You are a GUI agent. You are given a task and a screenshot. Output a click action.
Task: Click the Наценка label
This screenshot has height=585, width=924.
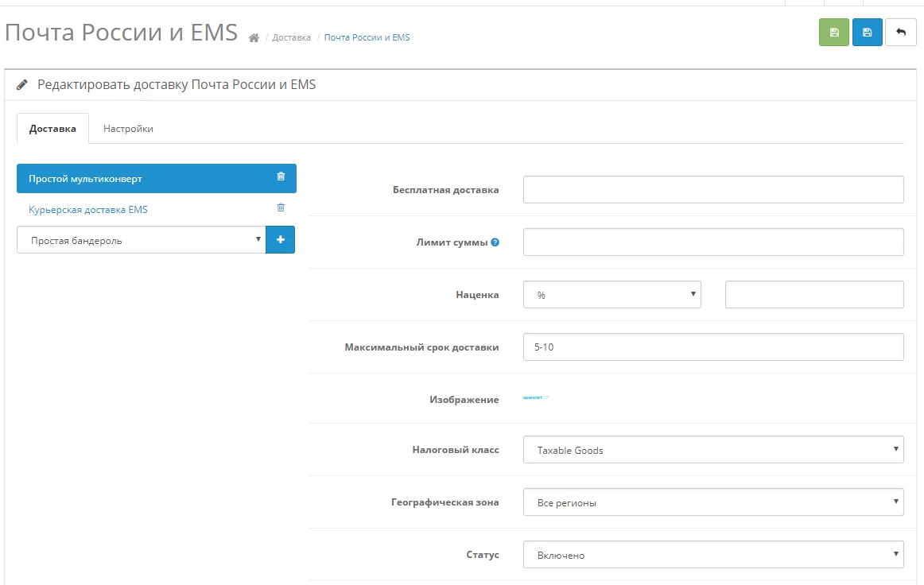477,295
